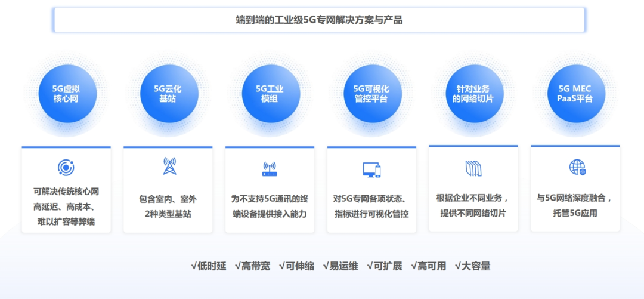The width and height of the screenshot is (644, 299).
Task: Click the 大容量 checkmark item
Action: coord(472,266)
